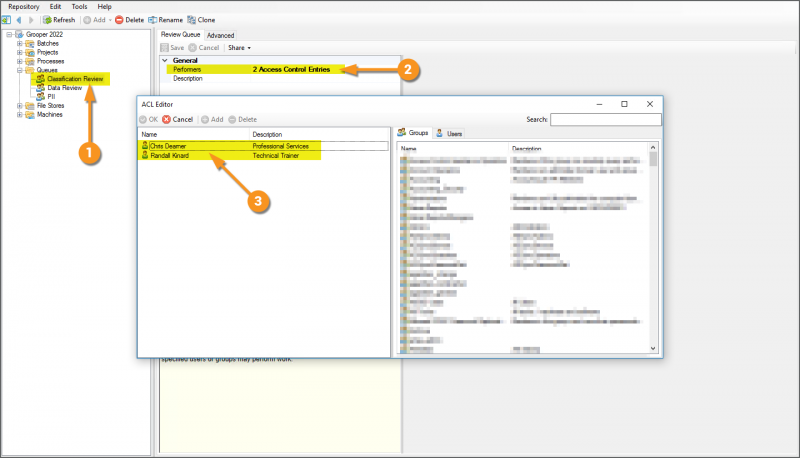
Task: Open the Share dropdown
Action: pyautogui.click(x=239, y=47)
